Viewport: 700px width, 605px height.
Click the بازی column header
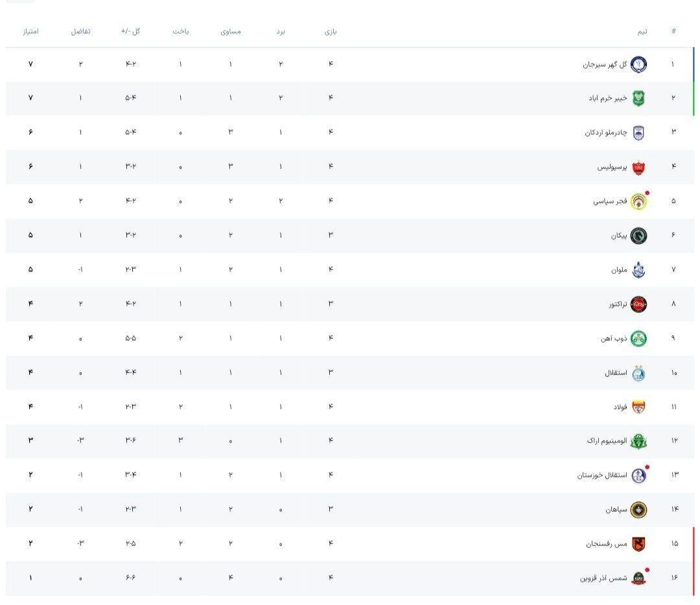click(x=331, y=31)
